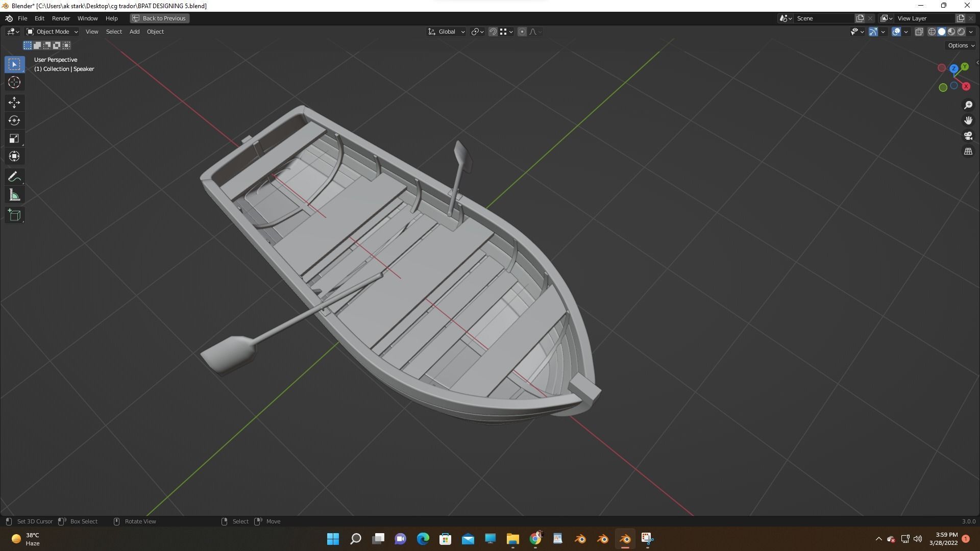Open the viewport shading options arrow
980x551 pixels.
[x=971, y=32]
